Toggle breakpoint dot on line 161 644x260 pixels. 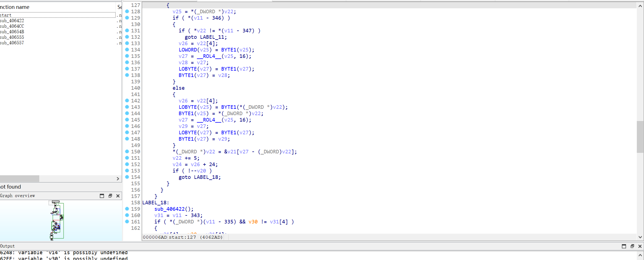point(127,222)
